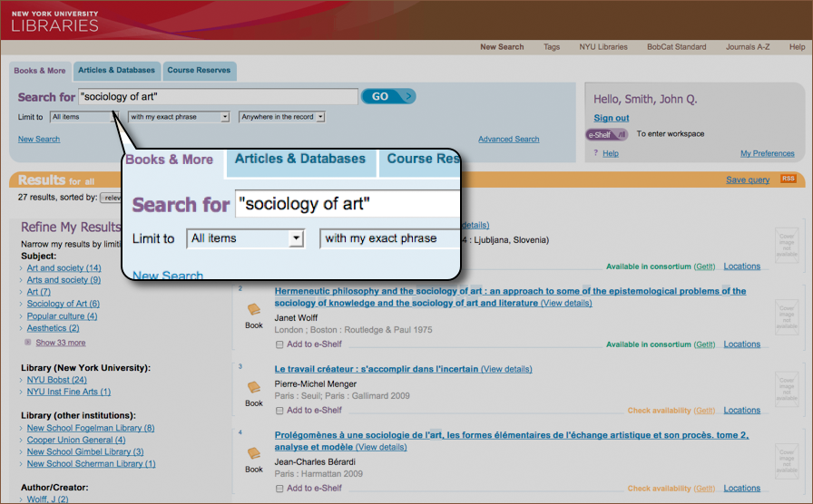Click Save query link

click(x=748, y=179)
